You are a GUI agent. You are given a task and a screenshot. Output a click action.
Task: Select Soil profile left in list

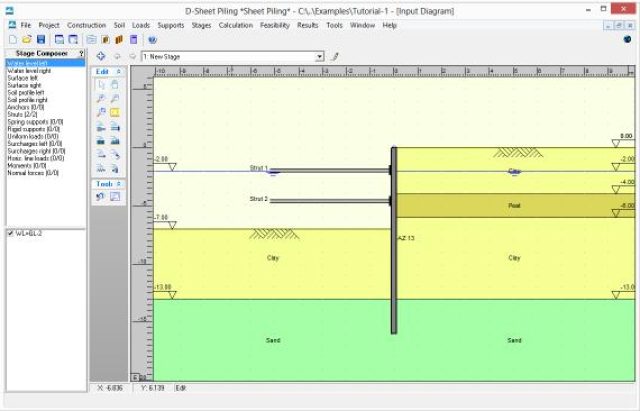tap(24, 93)
